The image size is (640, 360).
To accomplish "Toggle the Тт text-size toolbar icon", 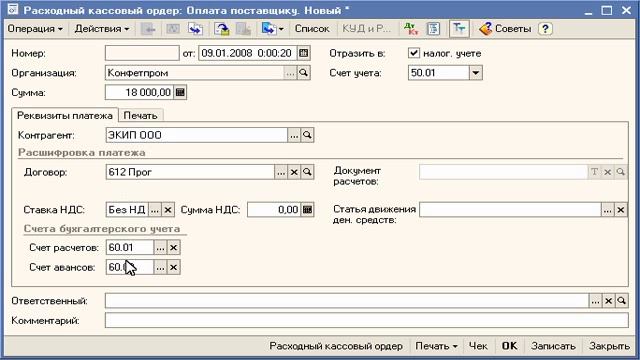I will point(459,29).
